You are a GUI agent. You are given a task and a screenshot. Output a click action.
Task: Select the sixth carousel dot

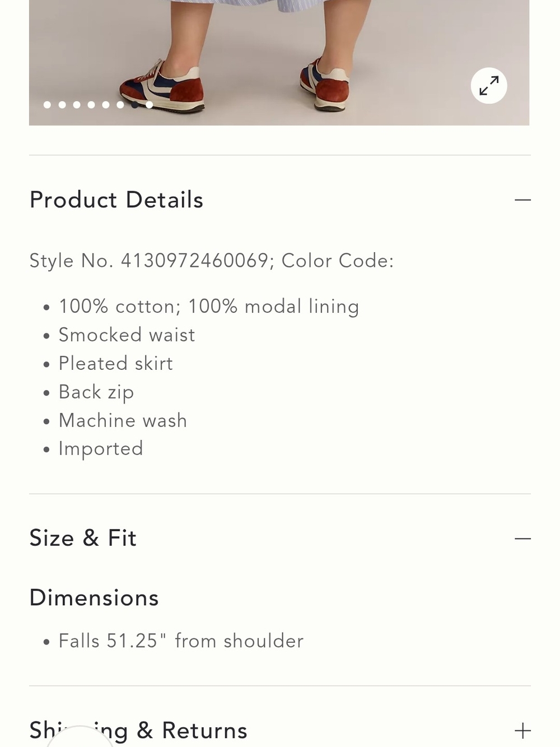pyautogui.click(x=120, y=105)
